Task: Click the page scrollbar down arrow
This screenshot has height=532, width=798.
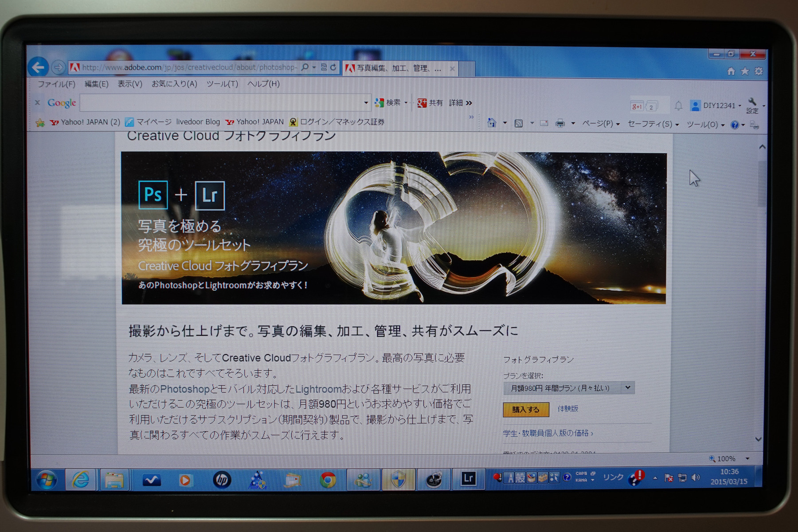Action: [758, 439]
